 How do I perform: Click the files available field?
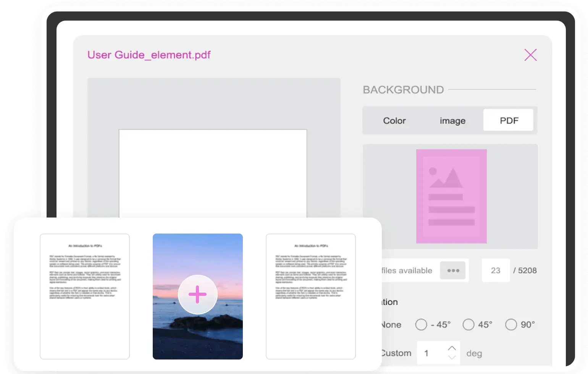point(409,271)
